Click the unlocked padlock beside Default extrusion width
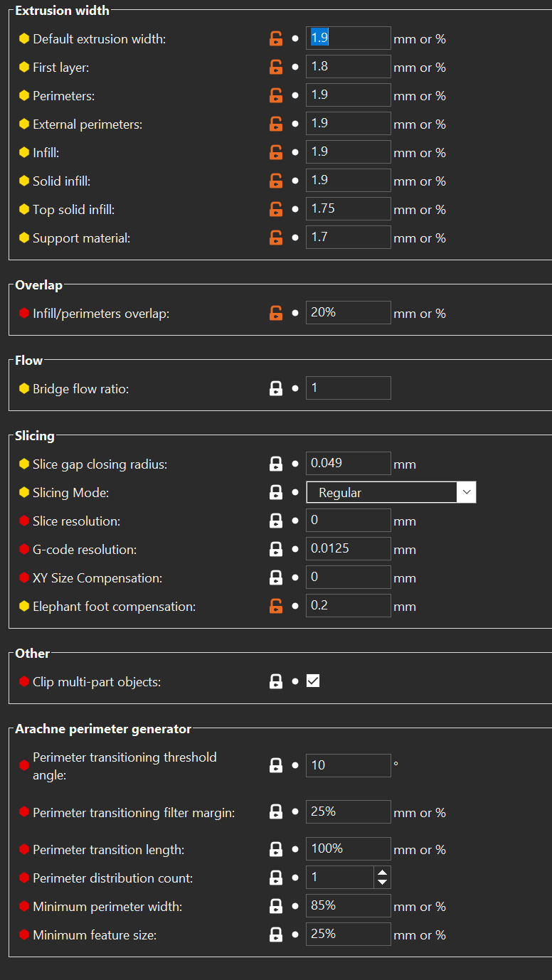Image resolution: width=552 pixels, height=980 pixels. (x=275, y=38)
